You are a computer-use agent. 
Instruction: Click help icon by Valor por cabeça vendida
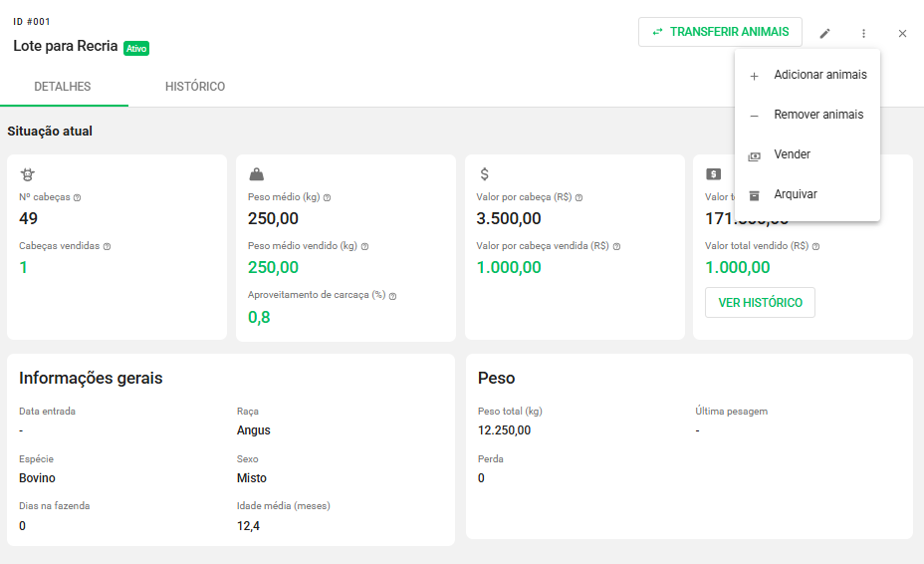616,246
